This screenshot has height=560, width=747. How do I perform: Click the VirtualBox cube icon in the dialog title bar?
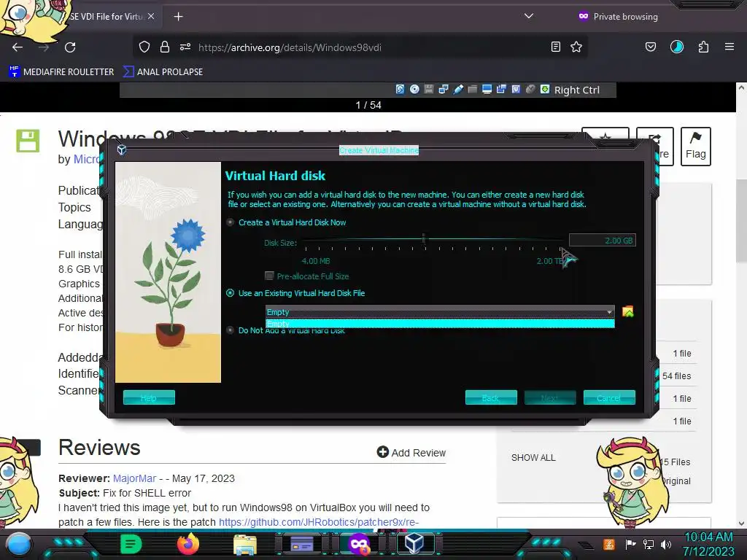tap(122, 150)
